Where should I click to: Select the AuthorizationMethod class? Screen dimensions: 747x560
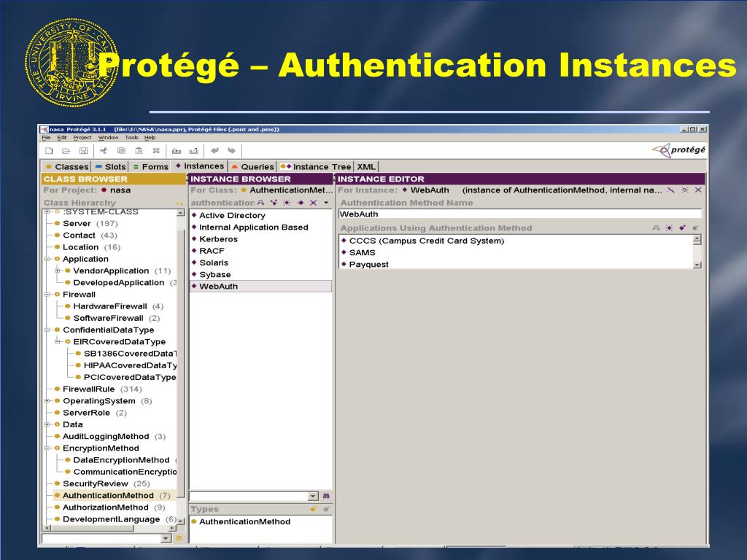tap(106, 507)
